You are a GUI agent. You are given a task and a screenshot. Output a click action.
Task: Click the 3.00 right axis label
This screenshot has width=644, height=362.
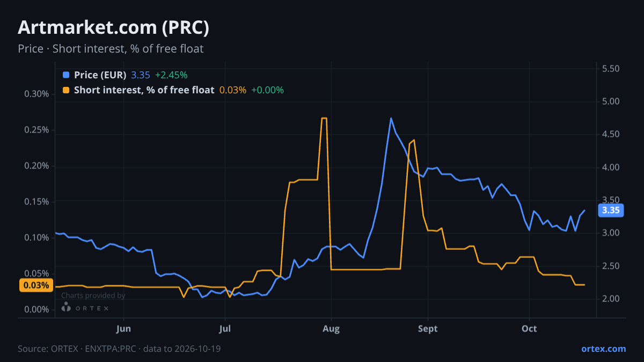tap(611, 233)
